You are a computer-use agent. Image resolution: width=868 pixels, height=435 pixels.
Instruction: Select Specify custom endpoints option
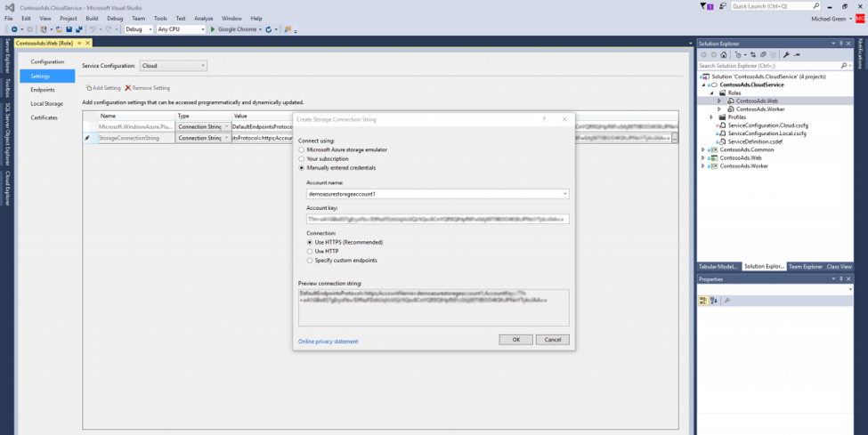tap(310, 260)
